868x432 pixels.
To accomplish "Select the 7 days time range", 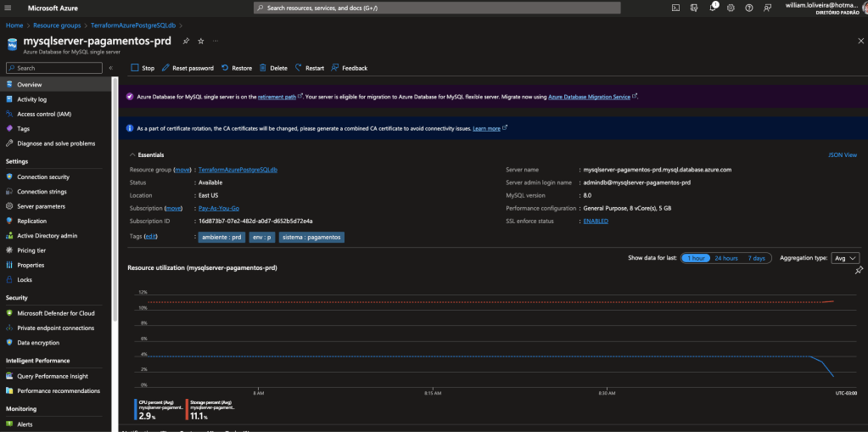I will tap(756, 258).
